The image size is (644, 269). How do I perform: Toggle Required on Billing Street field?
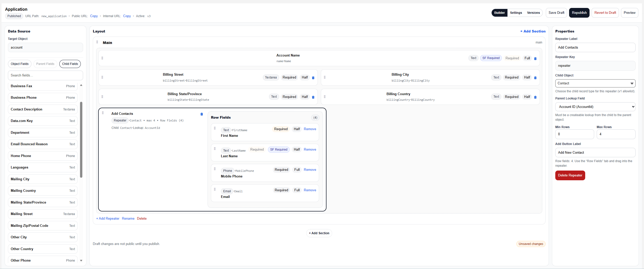(289, 77)
